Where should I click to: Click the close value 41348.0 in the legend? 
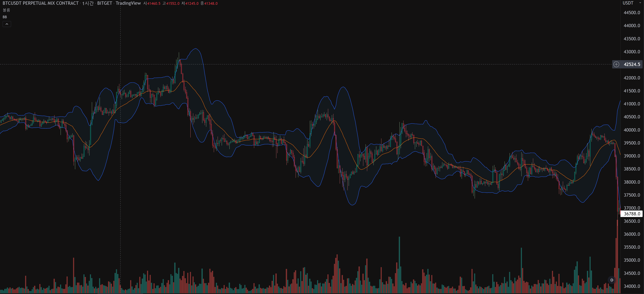211,4
